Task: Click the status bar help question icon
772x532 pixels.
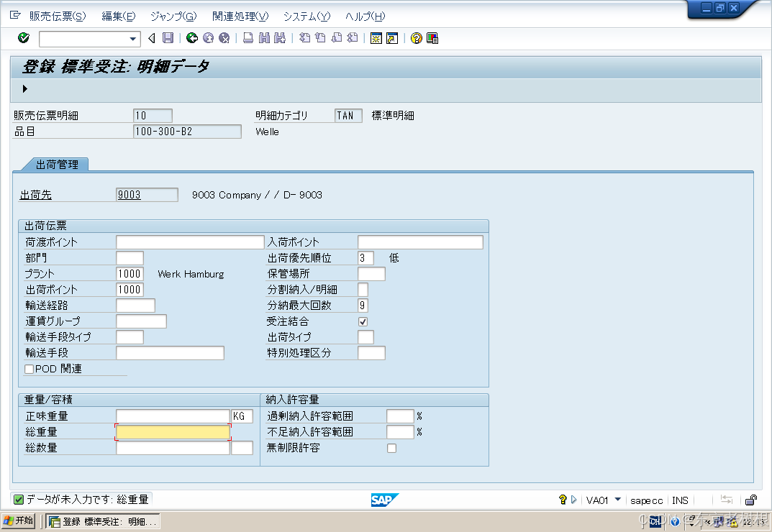Action: (x=563, y=500)
